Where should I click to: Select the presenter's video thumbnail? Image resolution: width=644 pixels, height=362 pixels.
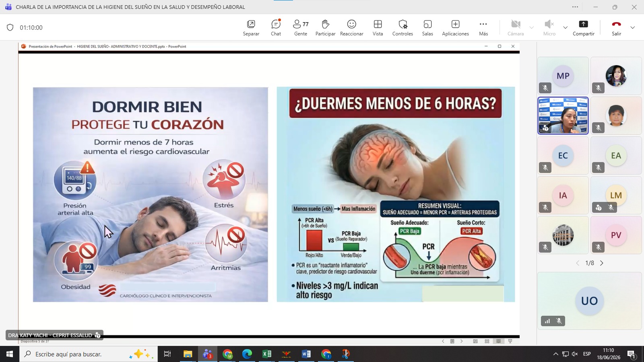(x=563, y=115)
